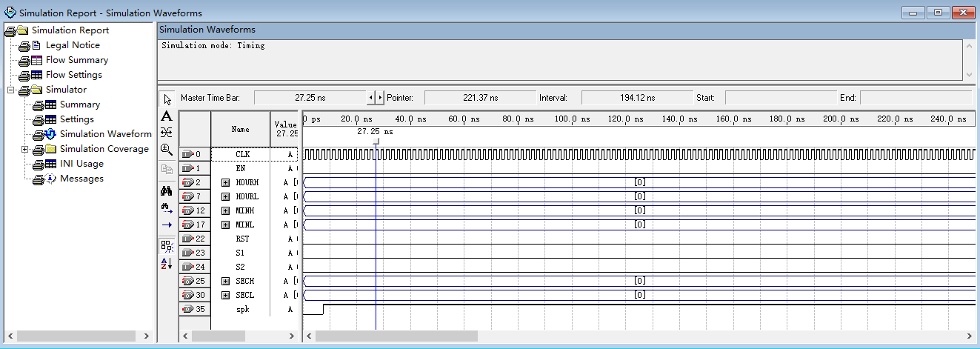Select Simulation Waveform in the tree
Screen dimensions: 980x349
click(x=106, y=134)
